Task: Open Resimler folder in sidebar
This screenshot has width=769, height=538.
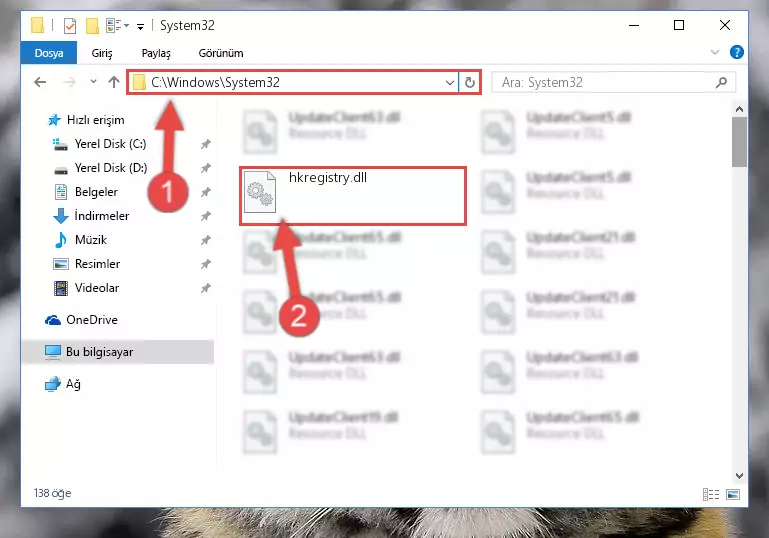Action: click(x=87, y=264)
